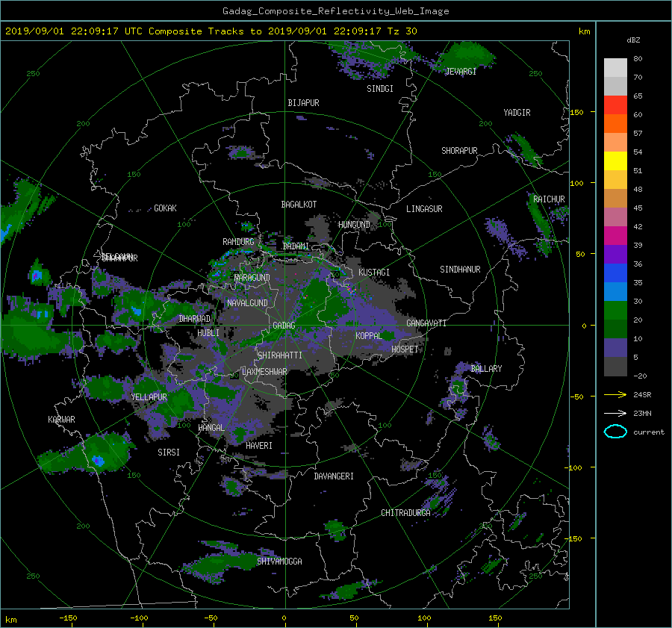This screenshot has width=672, height=628.
Task: Select the HOSPET city label
Action: tap(405, 349)
